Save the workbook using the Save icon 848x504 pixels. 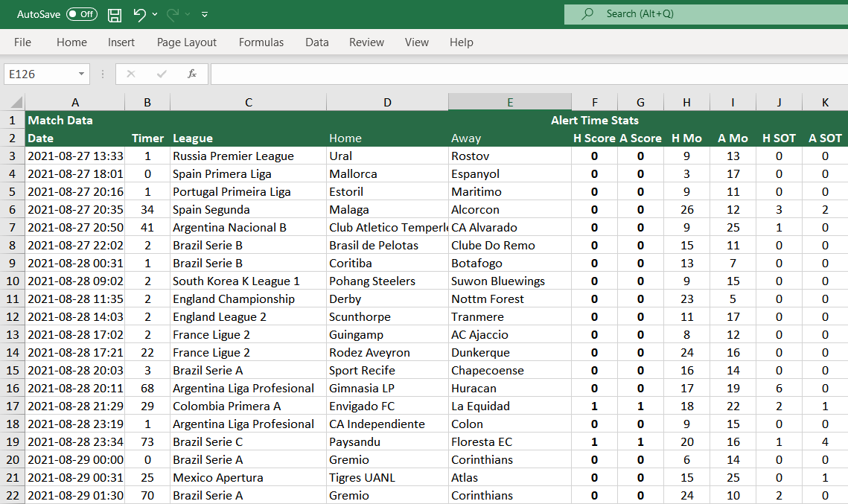113,14
